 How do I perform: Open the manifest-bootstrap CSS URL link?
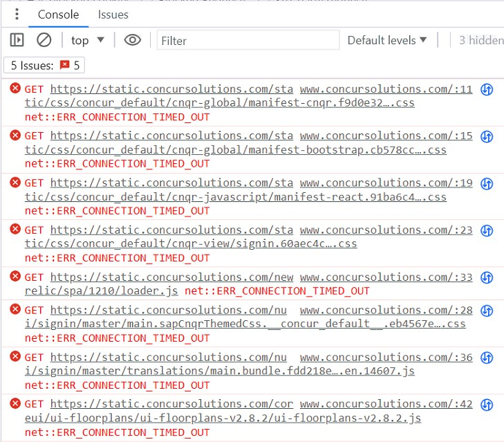(235, 149)
